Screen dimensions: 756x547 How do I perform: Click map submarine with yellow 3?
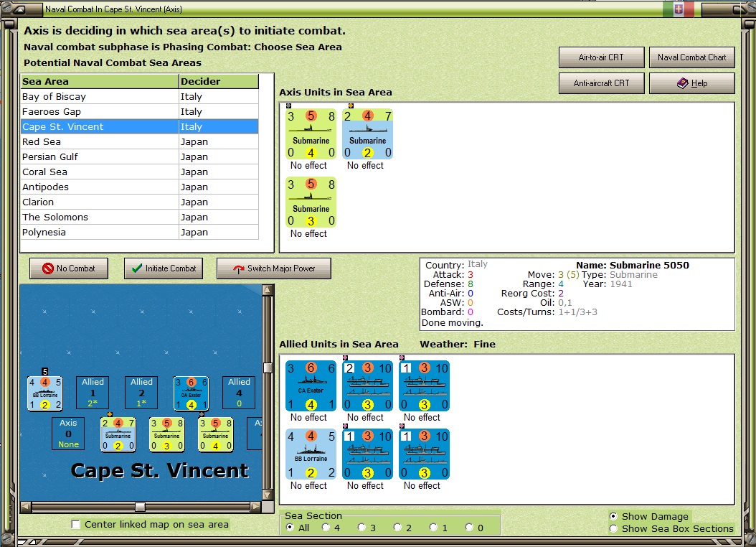click(167, 434)
